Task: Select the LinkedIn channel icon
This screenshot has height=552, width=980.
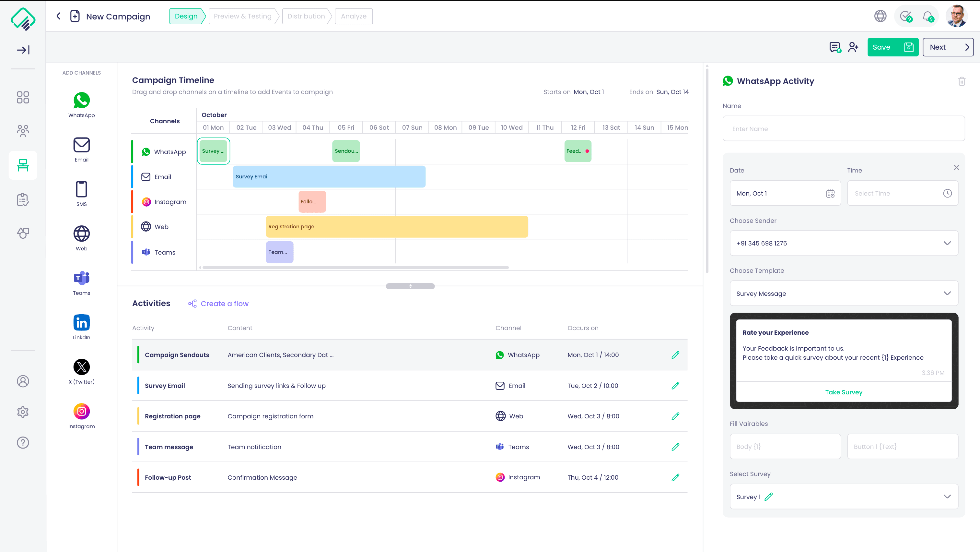Action: (x=81, y=323)
